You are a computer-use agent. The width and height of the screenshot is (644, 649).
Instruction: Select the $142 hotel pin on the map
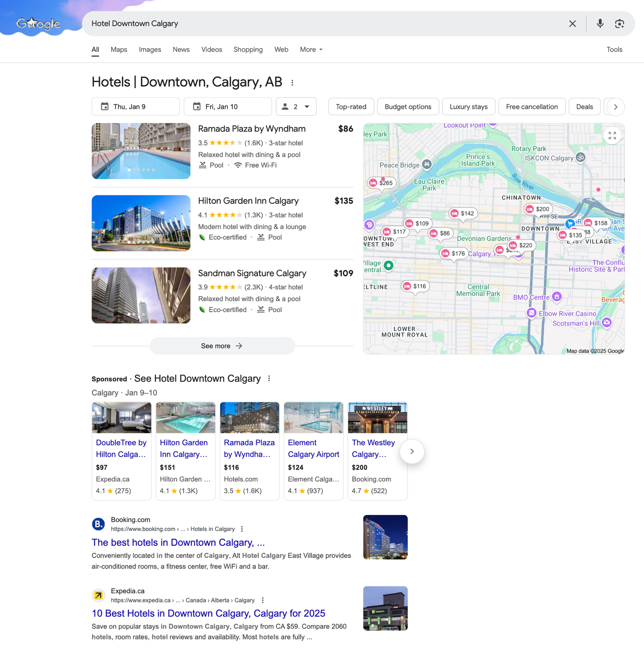coord(462,213)
